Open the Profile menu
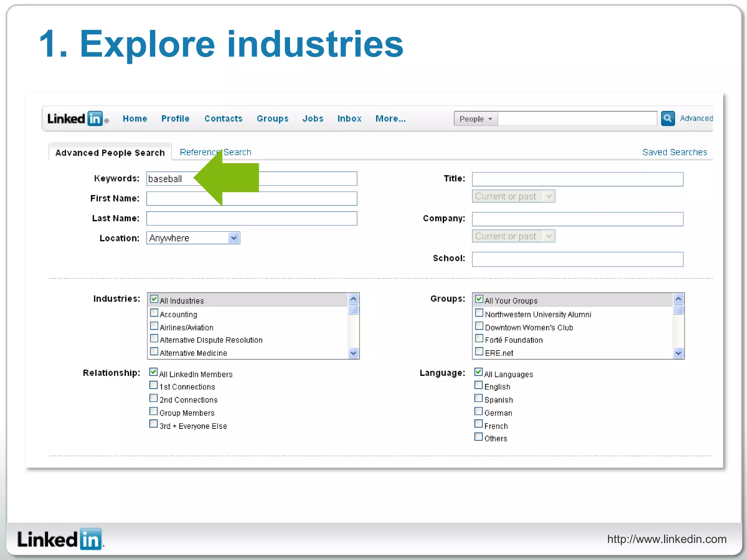 click(x=175, y=118)
